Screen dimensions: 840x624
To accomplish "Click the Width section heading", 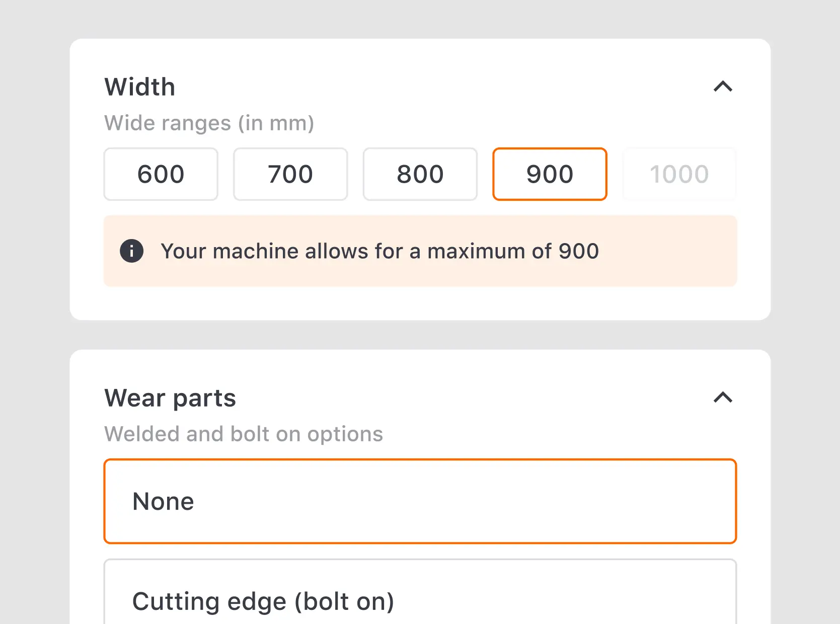I will pyautogui.click(x=140, y=87).
